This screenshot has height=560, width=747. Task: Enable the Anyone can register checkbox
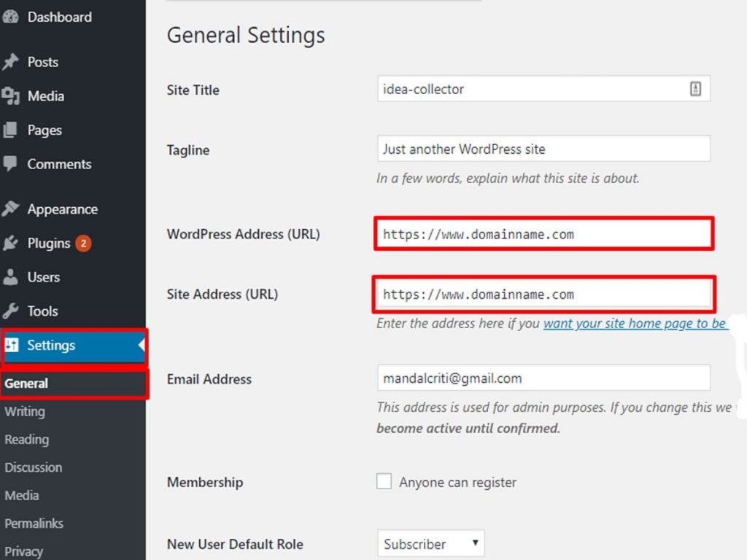[x=384, y=482]
